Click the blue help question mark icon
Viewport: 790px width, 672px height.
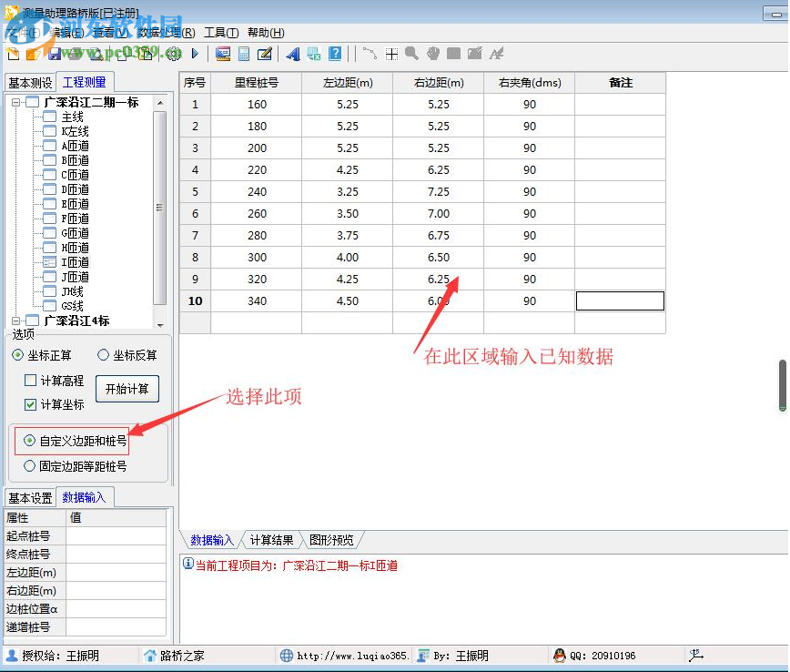(x=335, y=54)
